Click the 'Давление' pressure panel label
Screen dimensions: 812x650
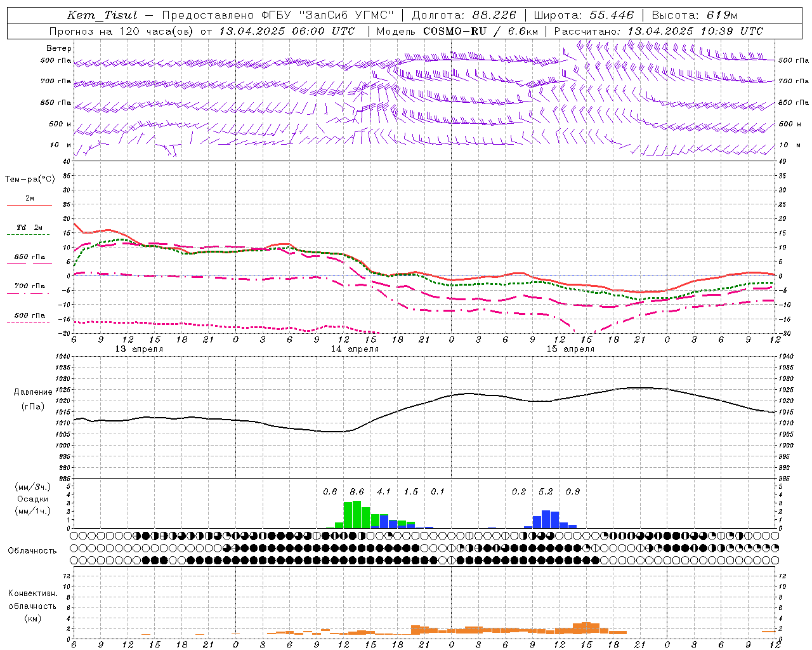pos(33,392)
